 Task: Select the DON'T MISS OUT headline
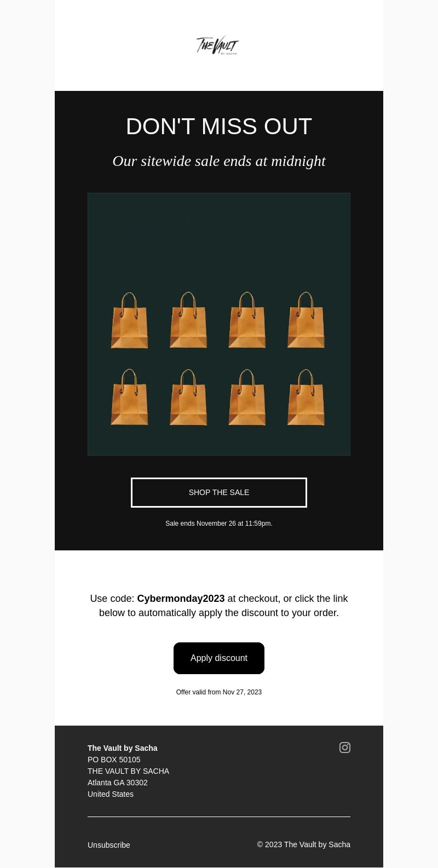coord(219,127)
